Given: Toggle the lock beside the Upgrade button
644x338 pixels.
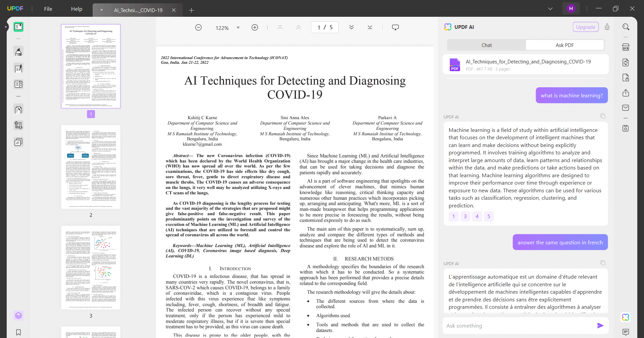Looking at the screenshot, I should (x=607, y=27).
